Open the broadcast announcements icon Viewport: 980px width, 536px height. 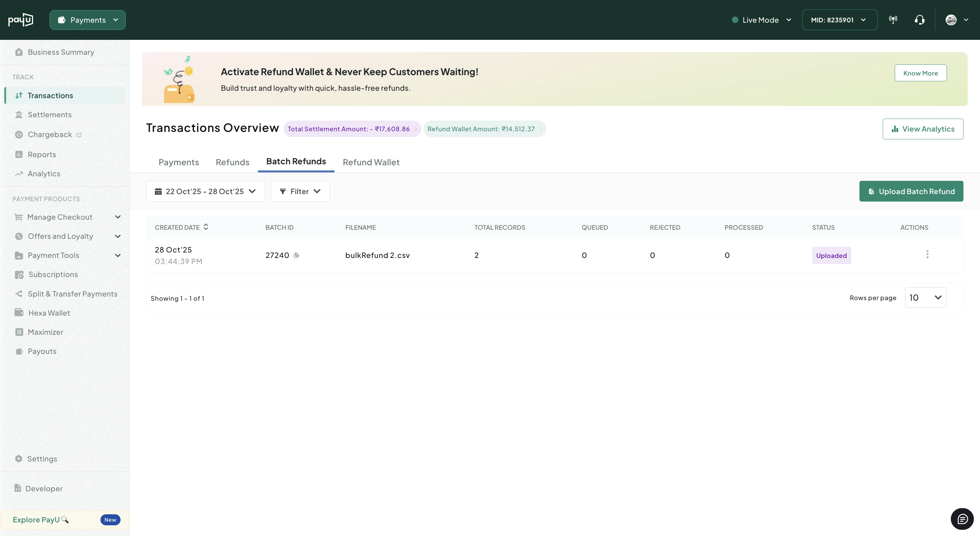(893, 20)
